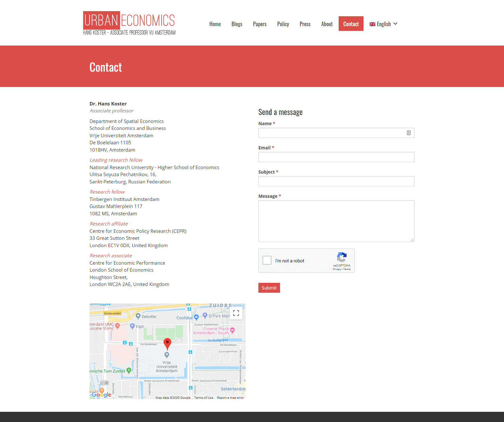Click the reCAPTCHA logo icon

point(342,257)
